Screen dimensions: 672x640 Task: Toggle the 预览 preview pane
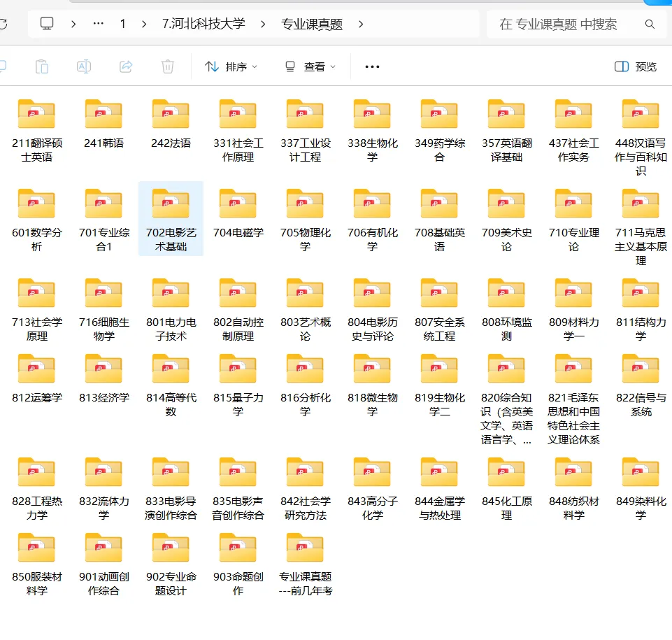point(636,66)
